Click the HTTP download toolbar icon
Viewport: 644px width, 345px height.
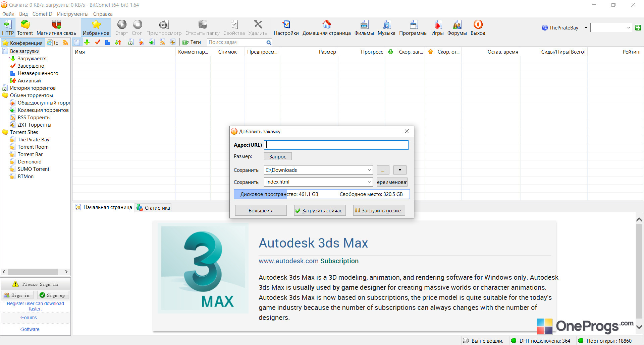[8, 27]
